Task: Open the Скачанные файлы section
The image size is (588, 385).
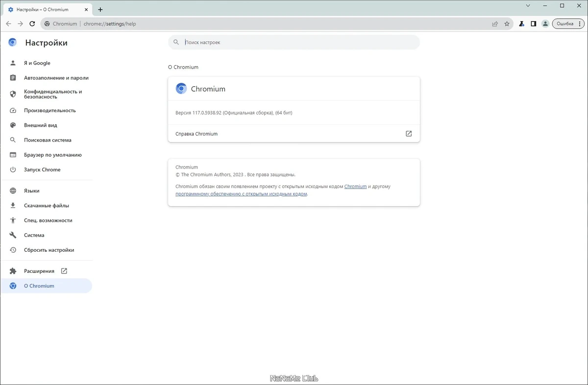Action: [x=46, y=206]
